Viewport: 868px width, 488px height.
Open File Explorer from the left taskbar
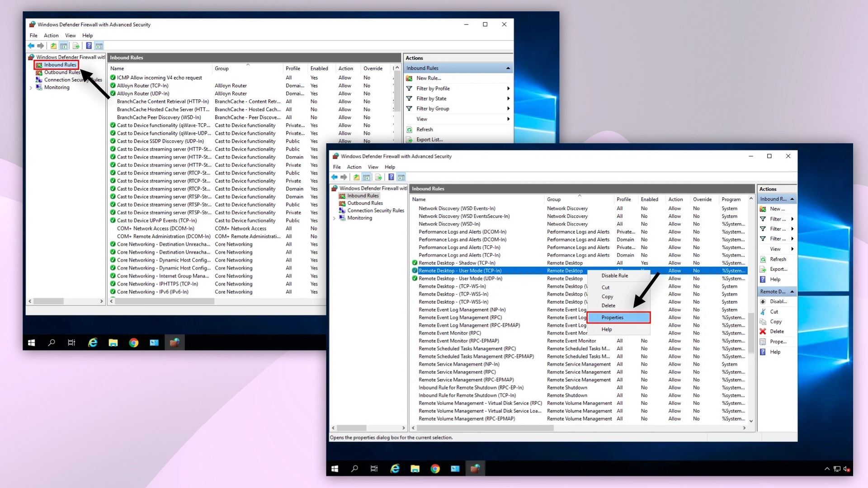pos(113,343)
